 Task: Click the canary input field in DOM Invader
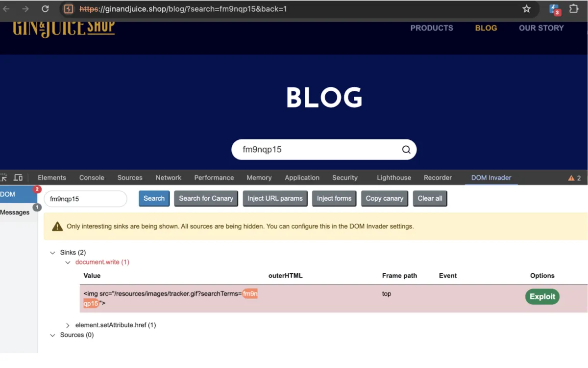(85, 199)
